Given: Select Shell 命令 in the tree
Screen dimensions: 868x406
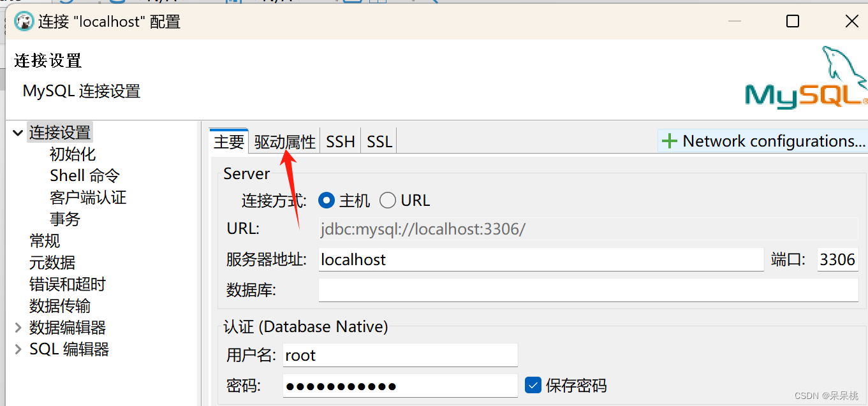Looking at the screenshot, I should [x=85, y=176].
